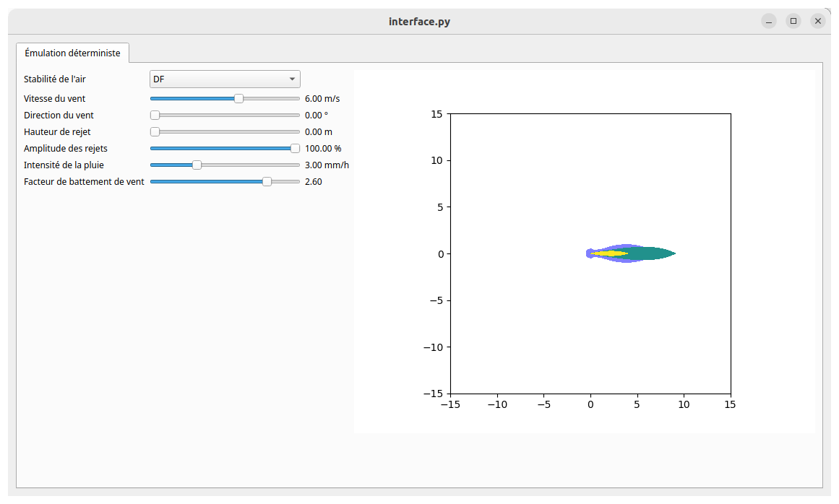Image resolution: width=839 pixels, height=504 pixels.
Task: Click the Direction du vent slider handle
Action: coord(155,115)
